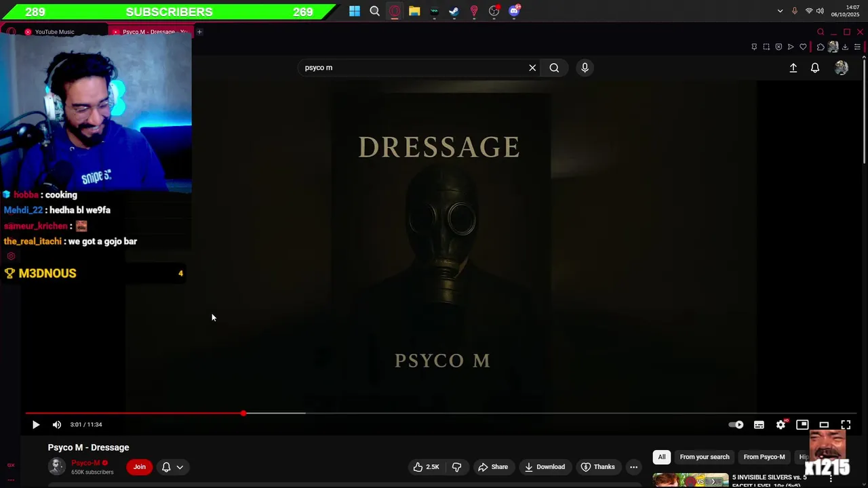This screenshot has height=488, width=868.
Task: Enter full screen mode
Action: (x=846, y=425)
